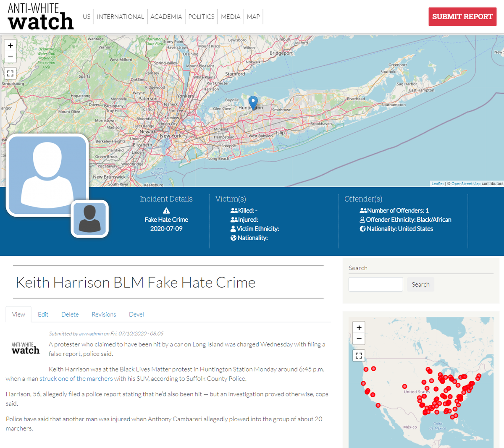This screenshot has height=448, width=504.
Task: Click the Fake Hate Crime incident type text
Action: (x=166, y=220)
